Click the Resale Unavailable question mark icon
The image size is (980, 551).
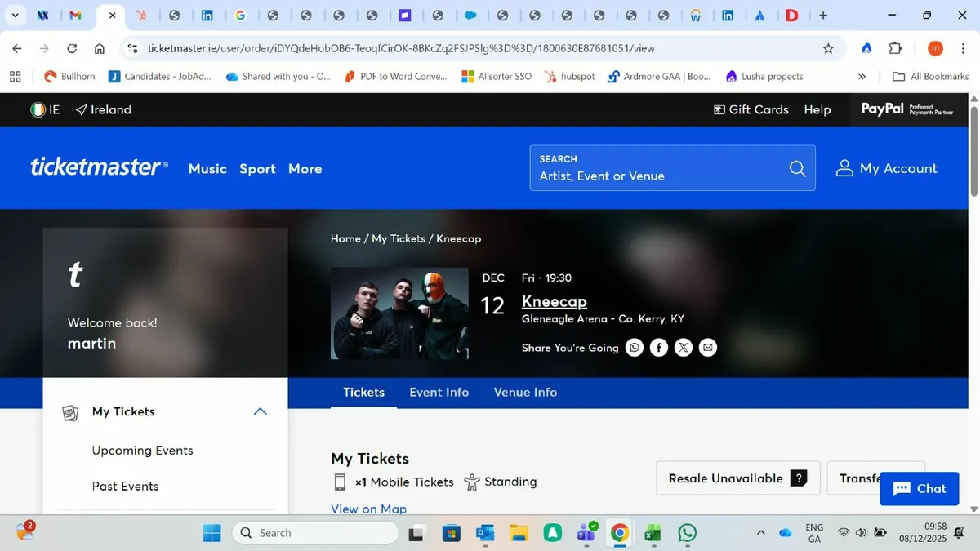point(798,478)
